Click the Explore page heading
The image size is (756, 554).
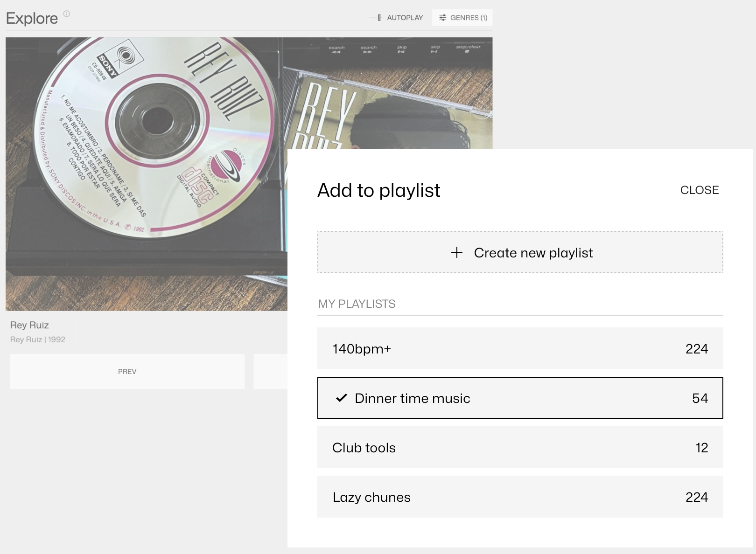(32, 18)
